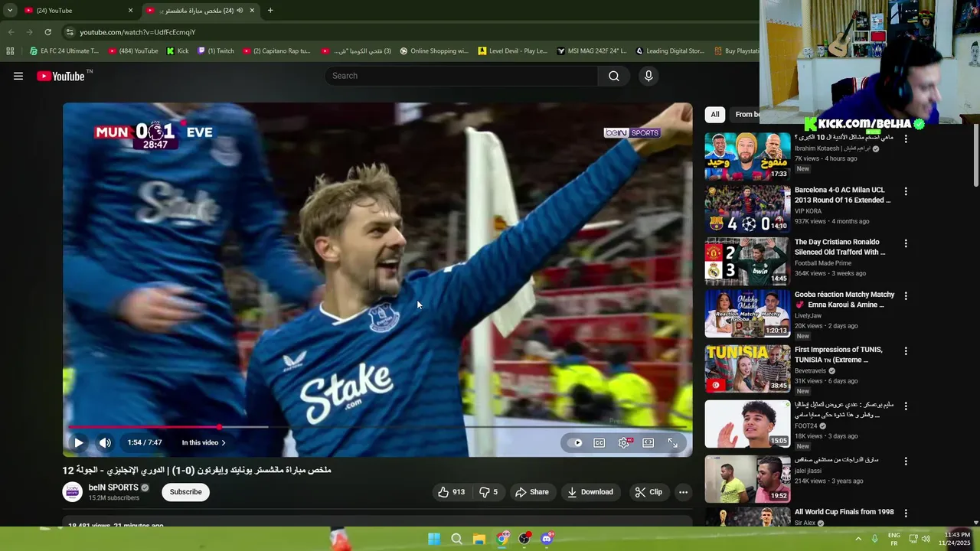Open the YouTube guide hamburger menu
980x551 pixels.
[18, 76]
